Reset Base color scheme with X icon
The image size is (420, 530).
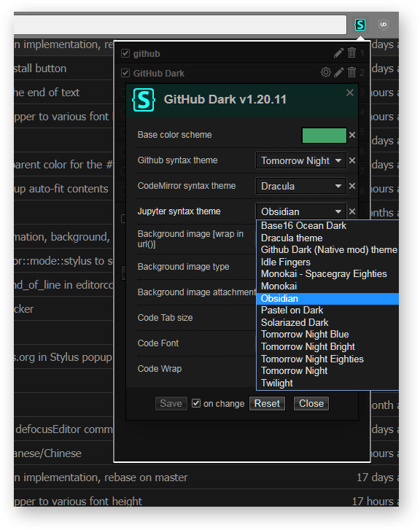click(x=352, y=135)
